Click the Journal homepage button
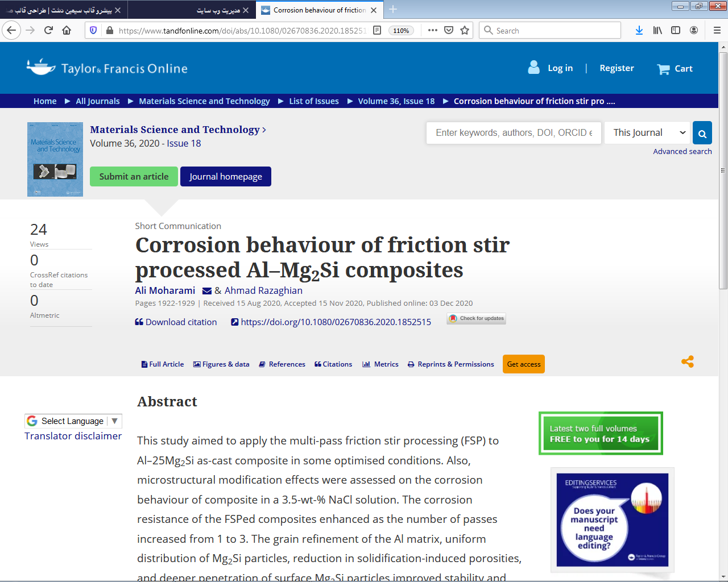The image size is (728, 582). 226,176
